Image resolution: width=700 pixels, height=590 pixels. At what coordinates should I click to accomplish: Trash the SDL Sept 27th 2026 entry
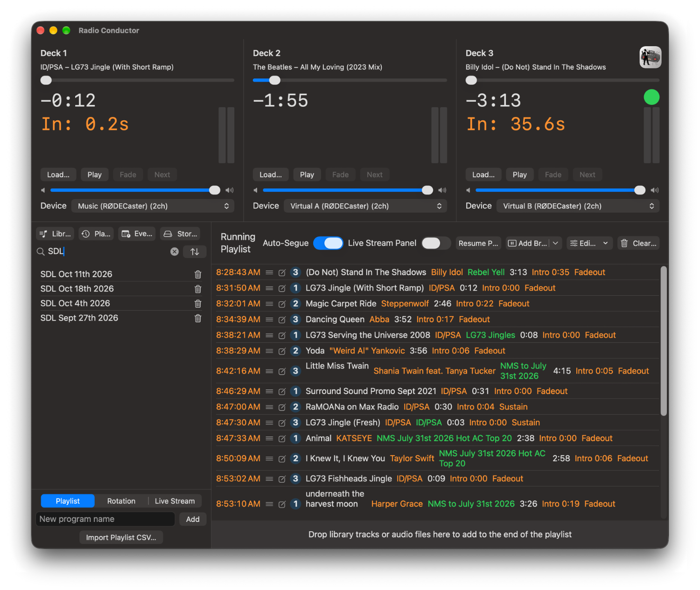pos(198,318)
